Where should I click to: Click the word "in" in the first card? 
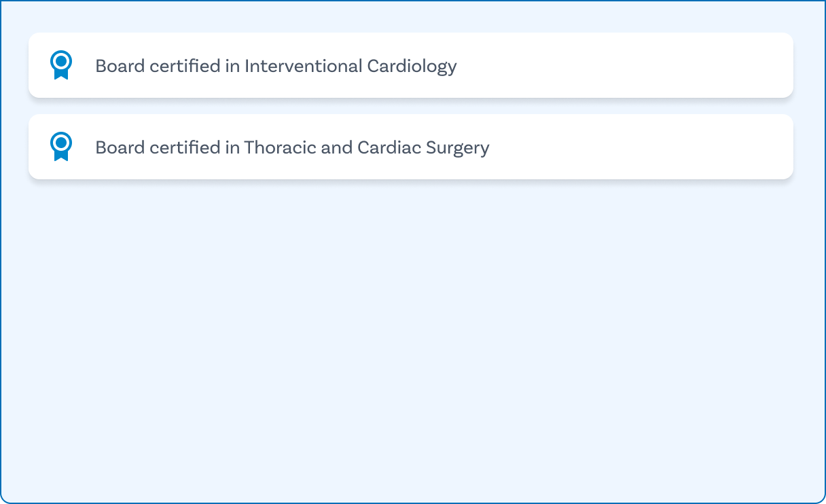click(233, 66)
